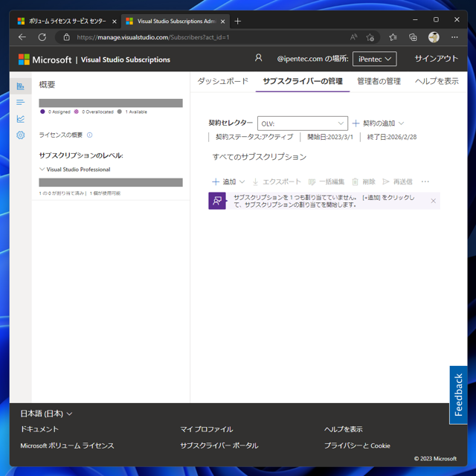Select the Visual Studio Subscriptions Admin browser tab
Image resolution: width=476 pixels, height=476 pixels.
point(176,21)
